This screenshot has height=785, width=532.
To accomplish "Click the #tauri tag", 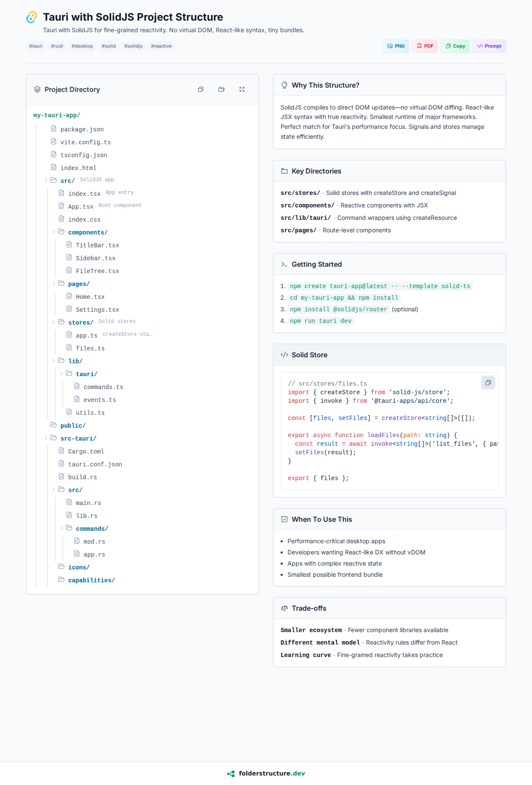I will (36, 46).
